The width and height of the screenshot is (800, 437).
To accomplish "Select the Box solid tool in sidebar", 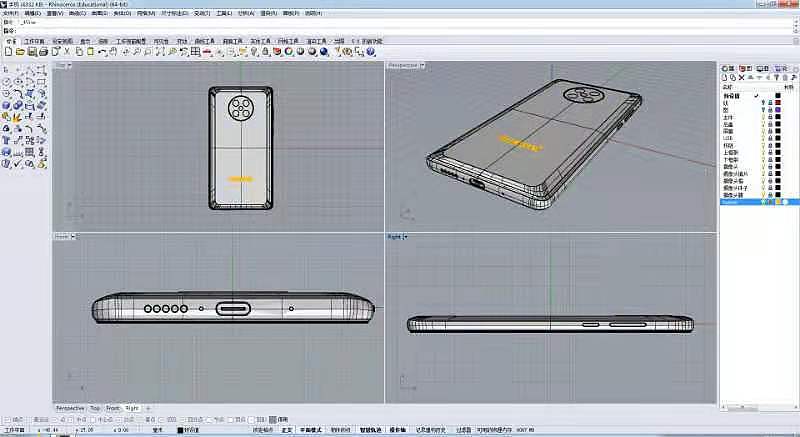I will click(x=6, y=105).
